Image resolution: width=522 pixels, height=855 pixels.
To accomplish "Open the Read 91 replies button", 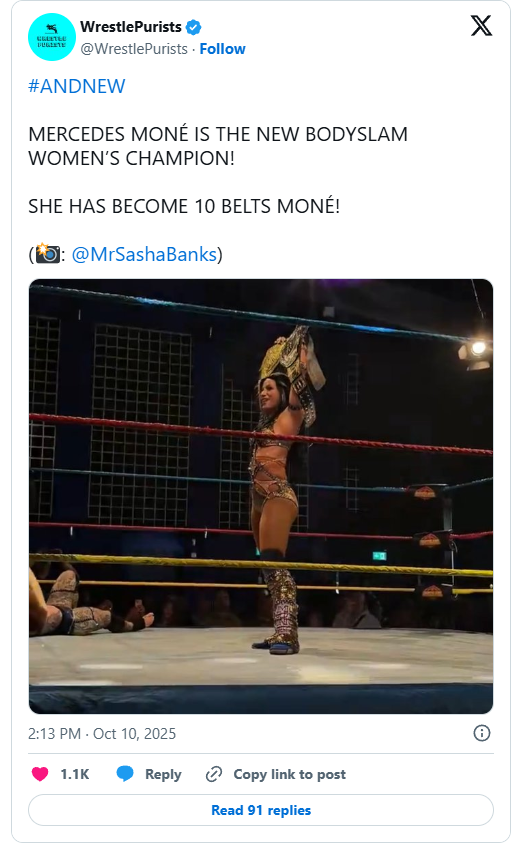I will pyautogui.click(x=261, y=810).
